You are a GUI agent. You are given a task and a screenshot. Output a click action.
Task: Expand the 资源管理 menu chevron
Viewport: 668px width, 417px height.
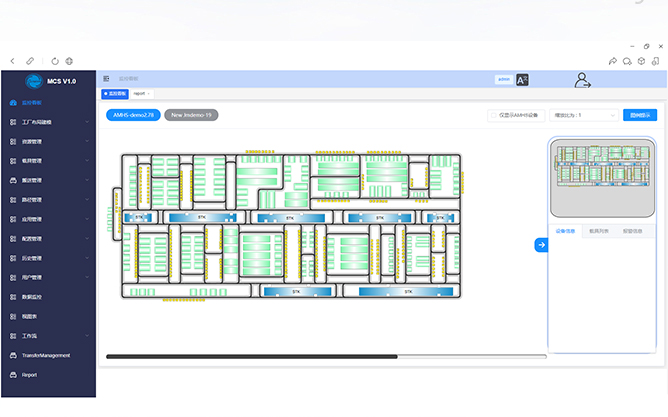click(87, 141)
